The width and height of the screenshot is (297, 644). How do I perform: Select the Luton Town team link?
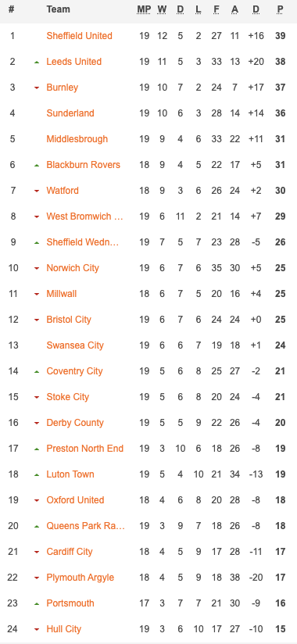tap(70, 474)
